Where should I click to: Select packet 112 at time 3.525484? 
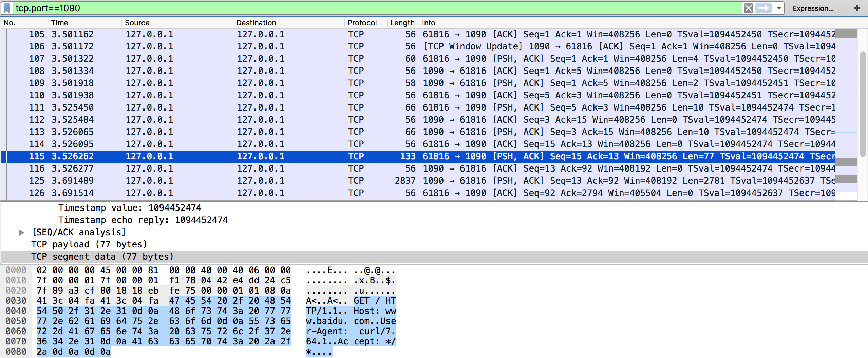pos(418,120)
